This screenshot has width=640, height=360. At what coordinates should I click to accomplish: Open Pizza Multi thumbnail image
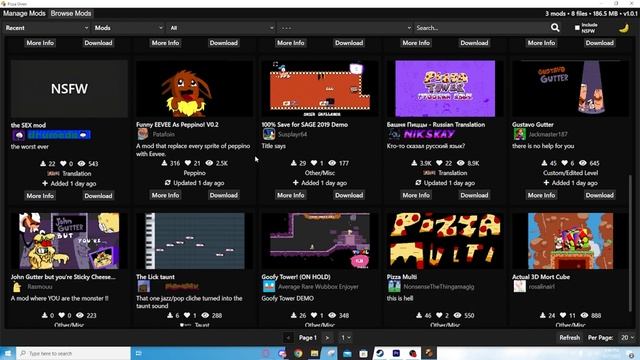445,241
